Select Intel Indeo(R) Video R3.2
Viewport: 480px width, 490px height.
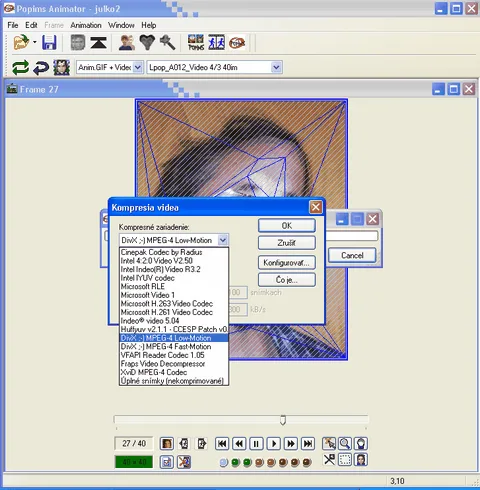point(174,269)
